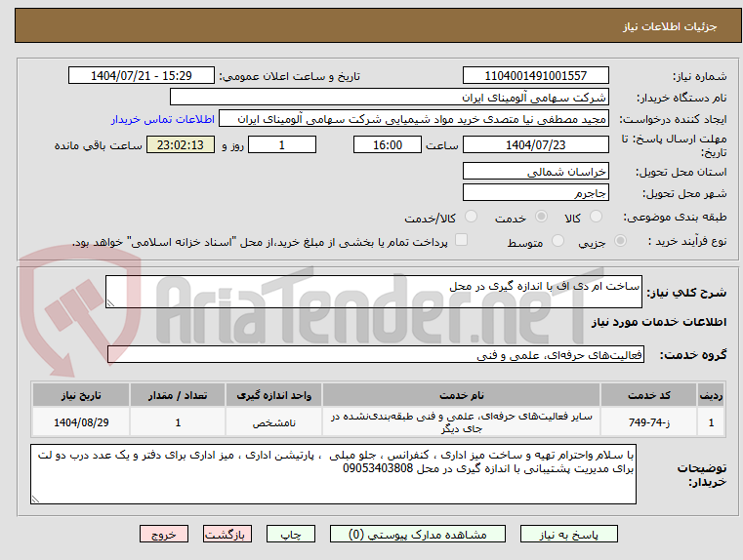Image resolution: width=743 pixels, height=560 pixels.
Task: Open مشاهده مدارک پیوستی (0) button
Action: click(418, 534)
